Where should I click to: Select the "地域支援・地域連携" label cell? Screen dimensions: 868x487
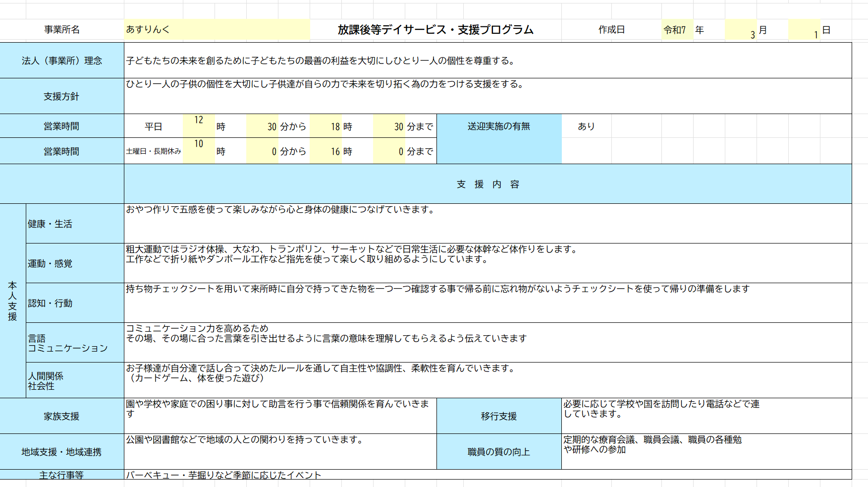(x=62, y=452)
